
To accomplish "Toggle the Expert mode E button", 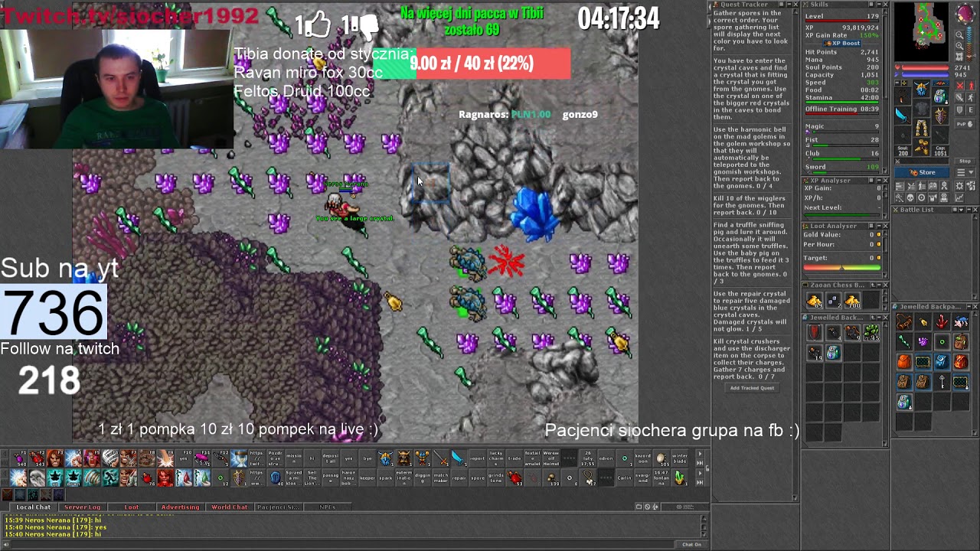I will (972, 110).
